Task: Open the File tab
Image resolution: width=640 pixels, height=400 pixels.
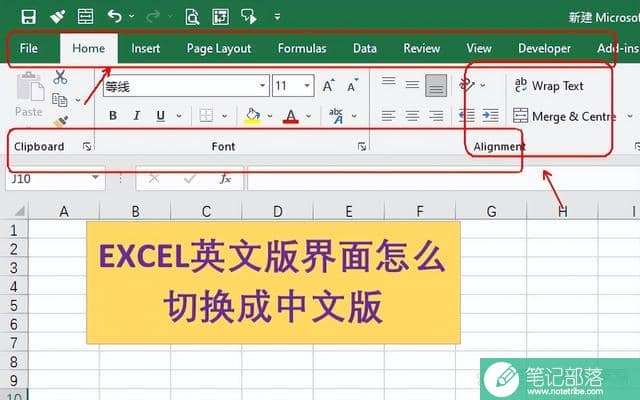Action: coord(29,49)
